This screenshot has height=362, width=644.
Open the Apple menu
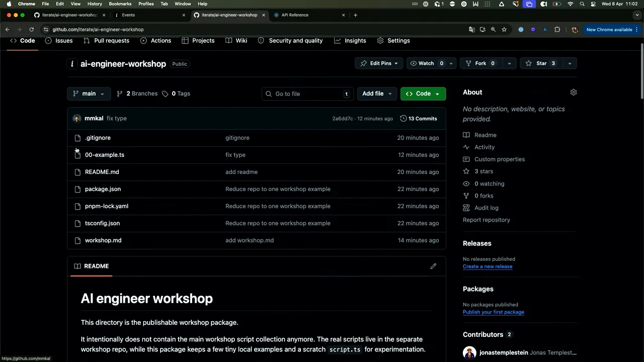click(9, 4)
